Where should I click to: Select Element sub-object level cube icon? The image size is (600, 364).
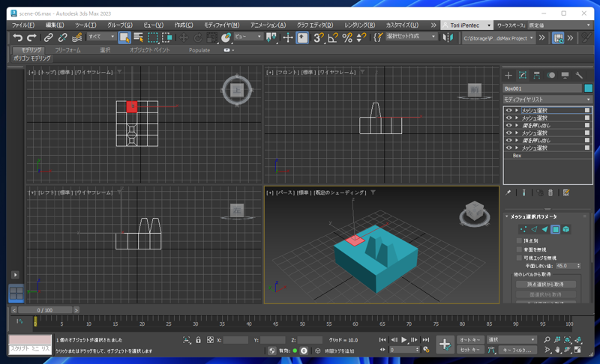(566, 229)
